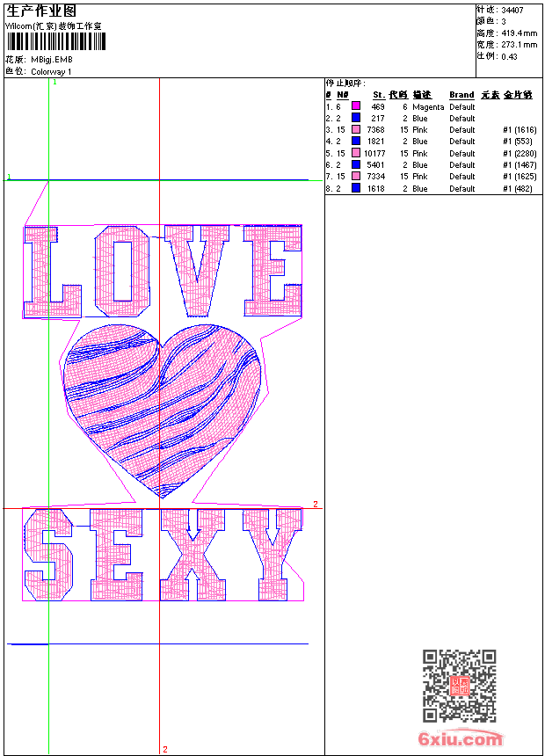Click the file name MBigj.EMB
The height and width of the screenshot is (756, 545).
pos(52,60)
